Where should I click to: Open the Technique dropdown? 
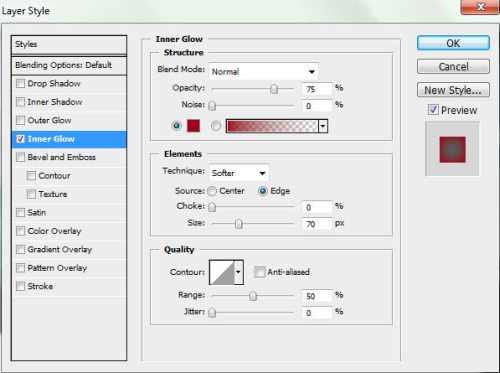[239, 173]
